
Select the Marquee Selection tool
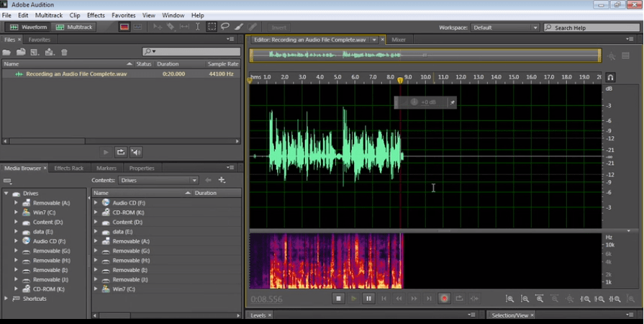212,27
